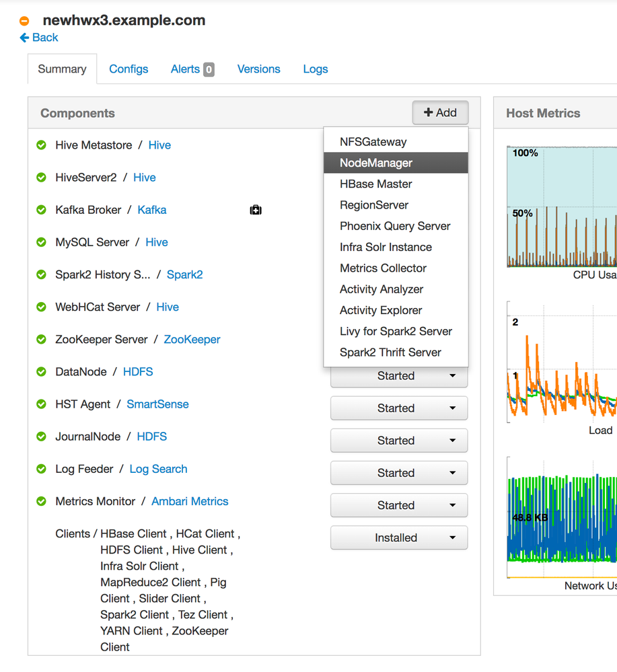This screenshot has height=672, width=617.
Task: Click the green status icon next to JournalNode
Action: click(x=41, y=436)
